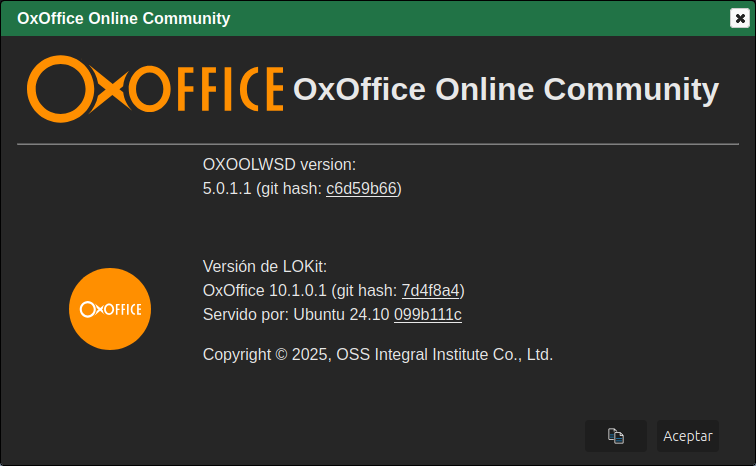Click the Copyright © 2025 text

click(266, 354)
